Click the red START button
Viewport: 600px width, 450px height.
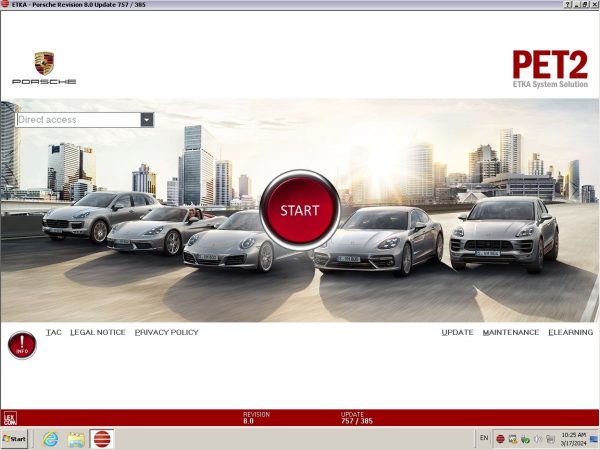300,210
